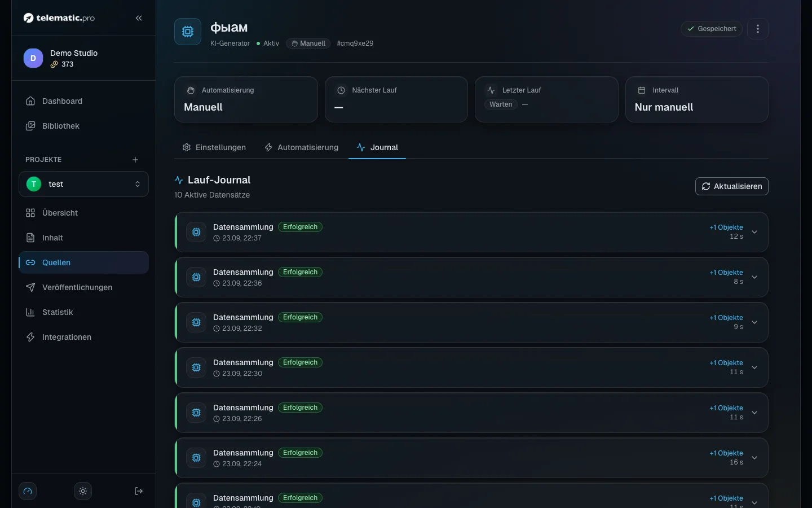Collapse the sidebar with double-chevron icon
The image size is (812, 508).
click(139, 18)
